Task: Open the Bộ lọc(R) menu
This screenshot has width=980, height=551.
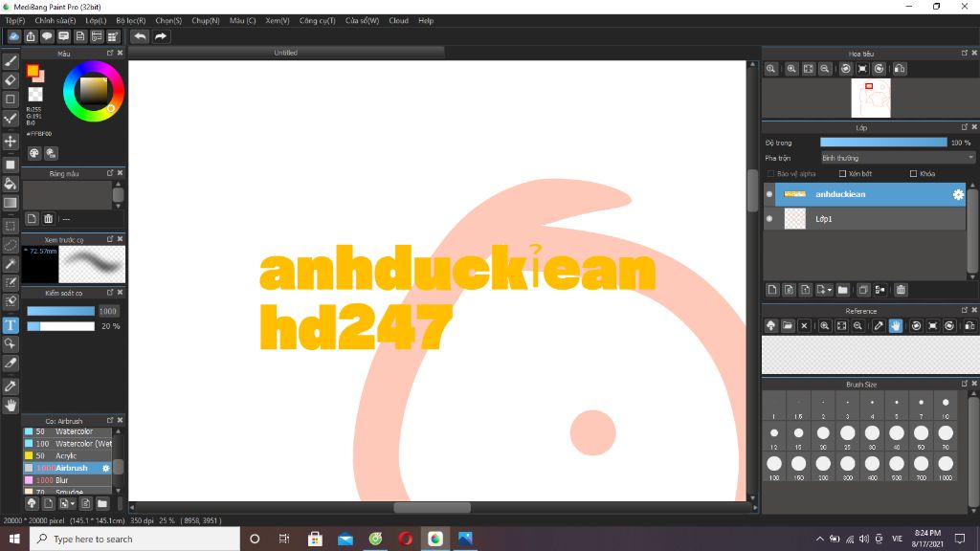Action: 130,21
